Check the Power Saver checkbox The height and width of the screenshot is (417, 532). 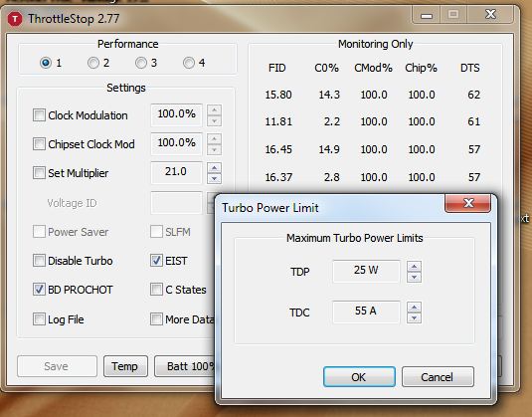39,232
